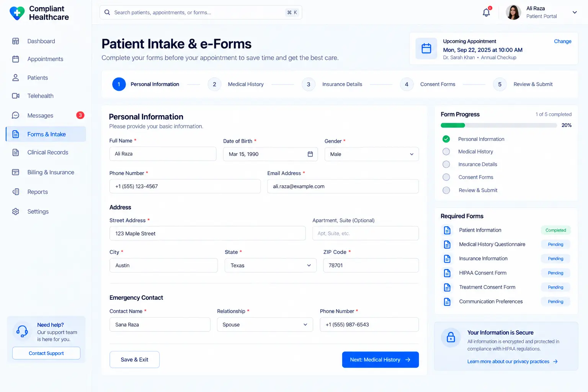Open Settings via the gear icon
The width and height of the screenshot is (588, 392).
(16, 211)
